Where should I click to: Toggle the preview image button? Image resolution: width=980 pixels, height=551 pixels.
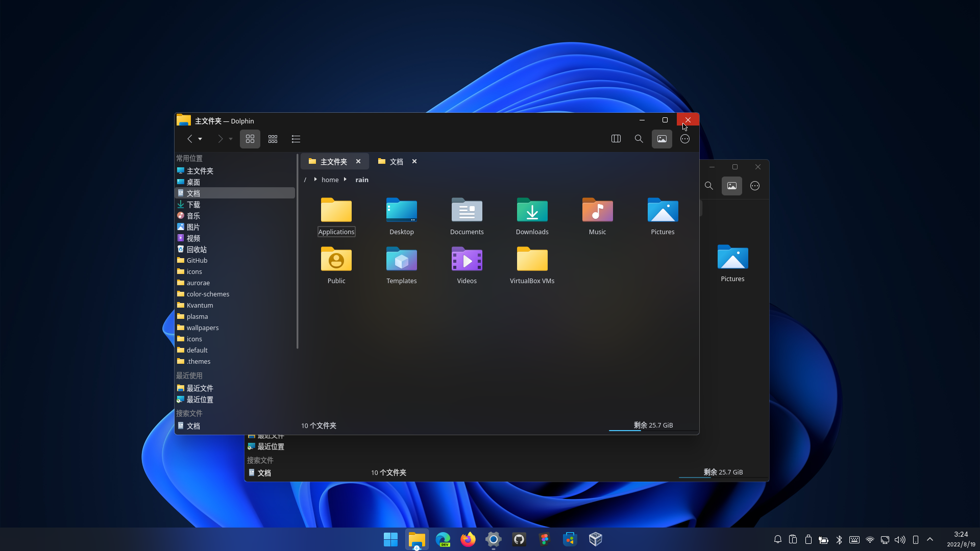661,139
